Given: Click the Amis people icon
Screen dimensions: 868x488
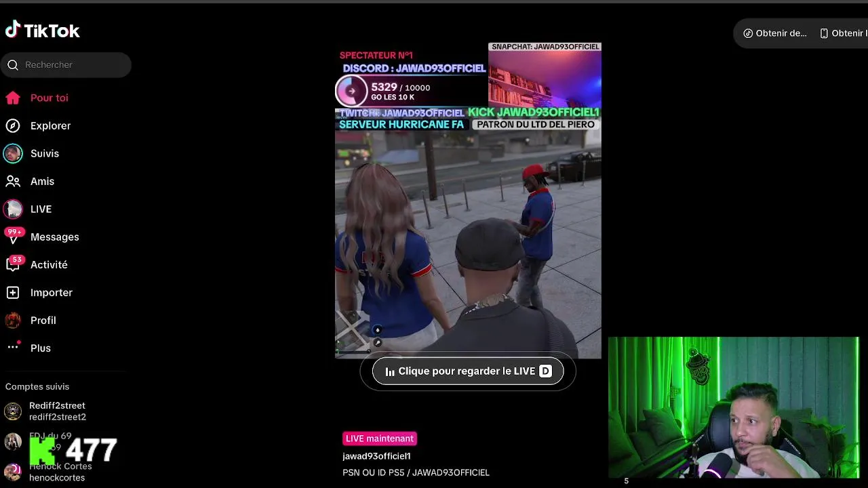Looking at the screenshot, I should coord(13,181).
